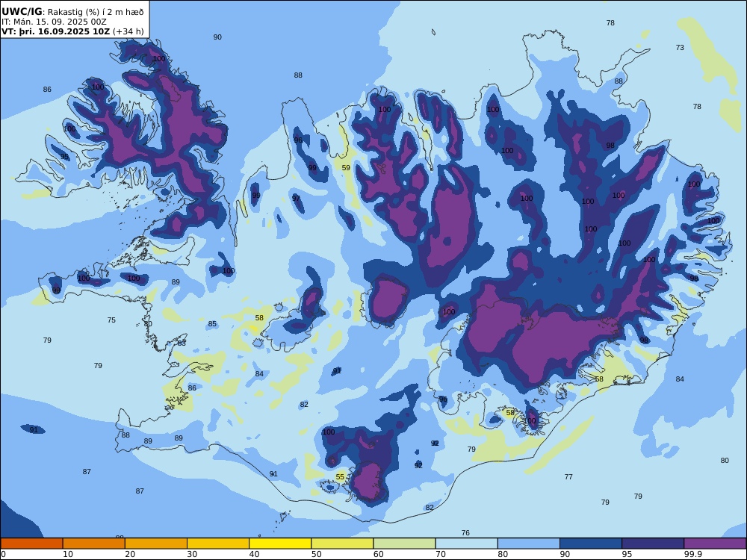Click the '30' legend tick label
The image size is (747, 560).
pos(192,554)
